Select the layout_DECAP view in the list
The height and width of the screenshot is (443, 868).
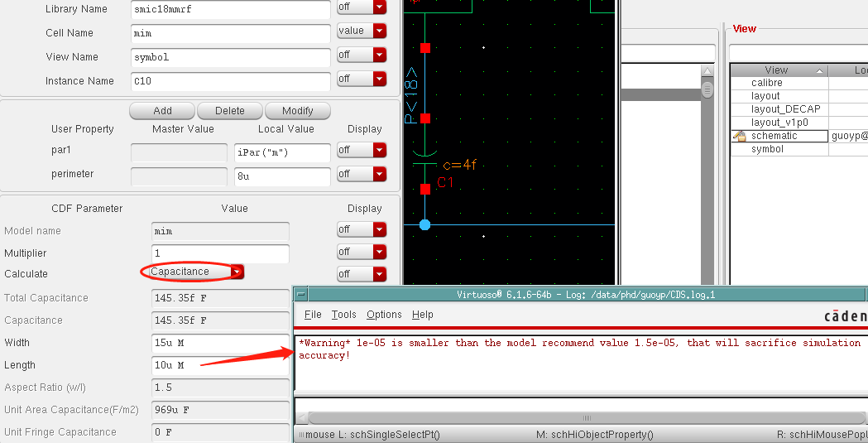pyautogui.click(x=785, y=109)
